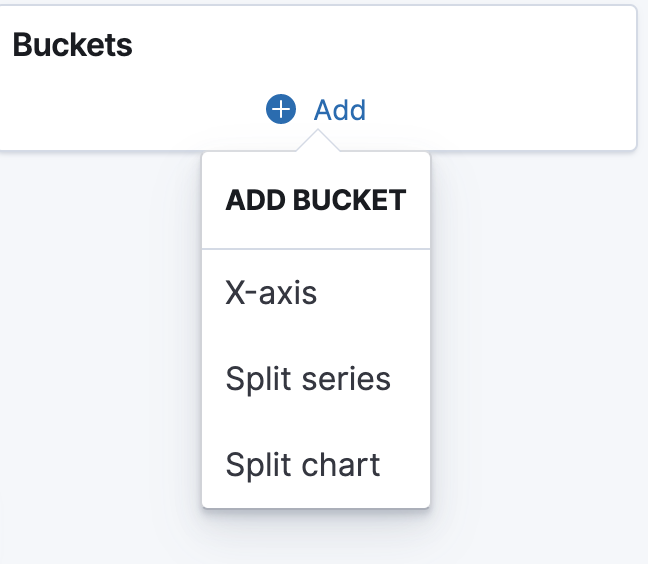Screen dimensions: 648x564
Task: Select the first option under ADD BUCKET
Action: coord(316,293)
